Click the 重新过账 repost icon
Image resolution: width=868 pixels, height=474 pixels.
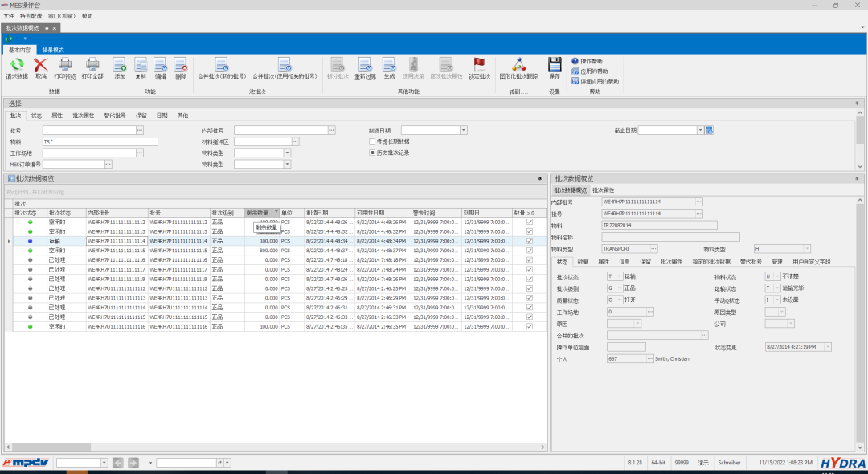(365, 64)
